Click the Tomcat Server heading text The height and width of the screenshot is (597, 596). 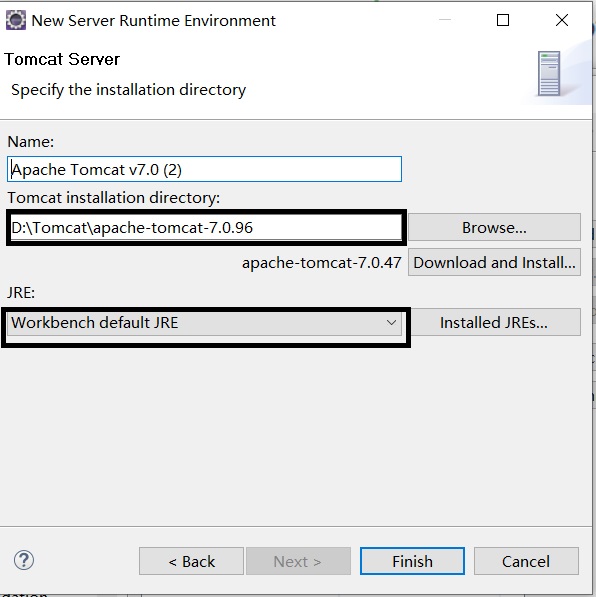[x=62, y=59]
